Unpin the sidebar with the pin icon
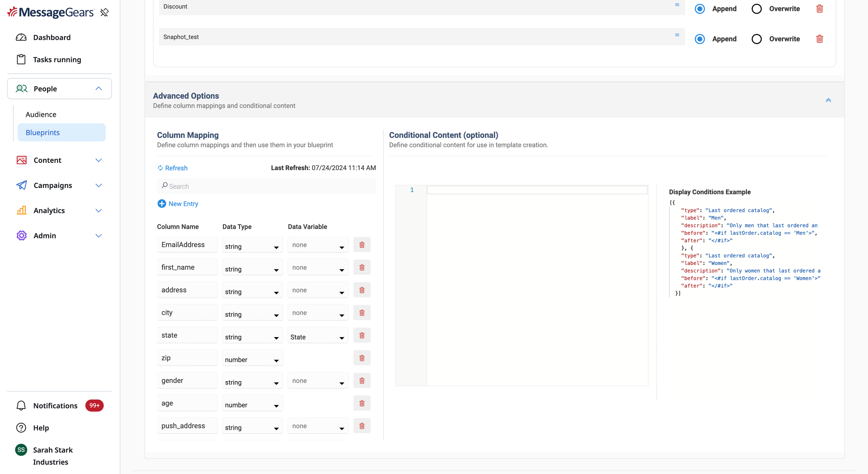Screen dimensions: 868x474 (x=104, y=13)
